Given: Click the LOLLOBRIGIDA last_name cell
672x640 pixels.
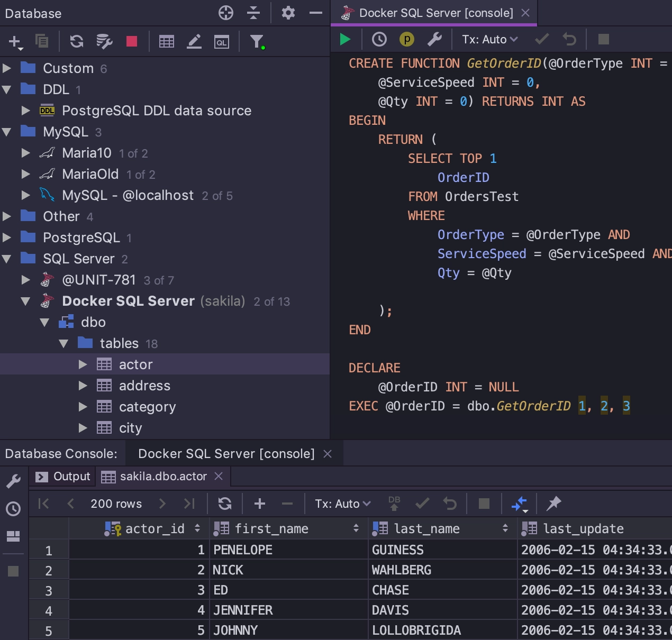Looking at the screenshot, I should (442, 630).
